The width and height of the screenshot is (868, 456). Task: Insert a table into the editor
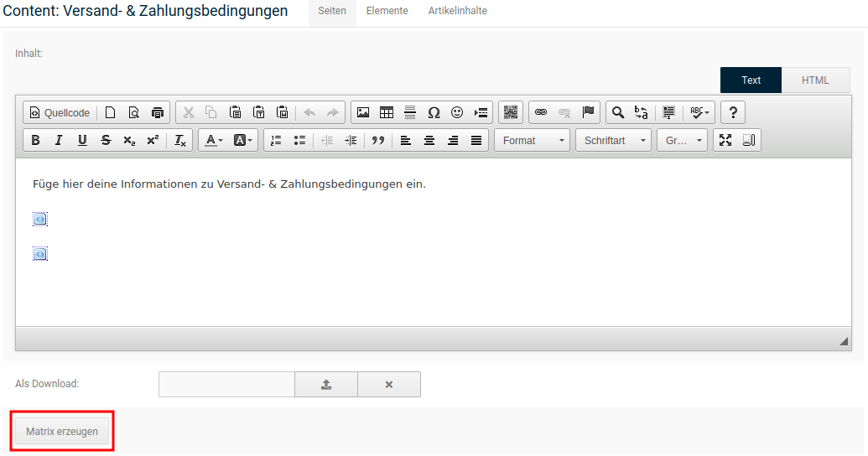387,113
